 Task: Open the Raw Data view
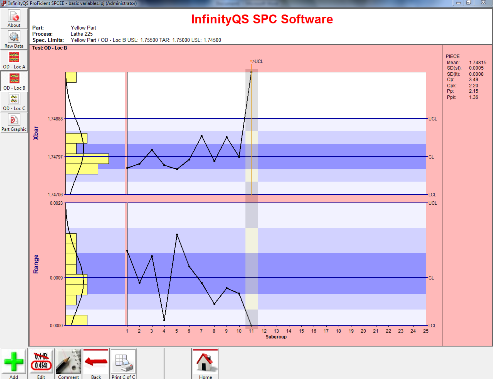[x=14, y=39]
